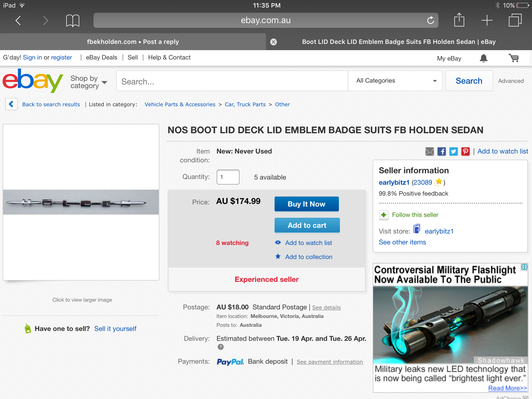Show all tabs overview icon
532x399 pixels.
tap(515, 20)
